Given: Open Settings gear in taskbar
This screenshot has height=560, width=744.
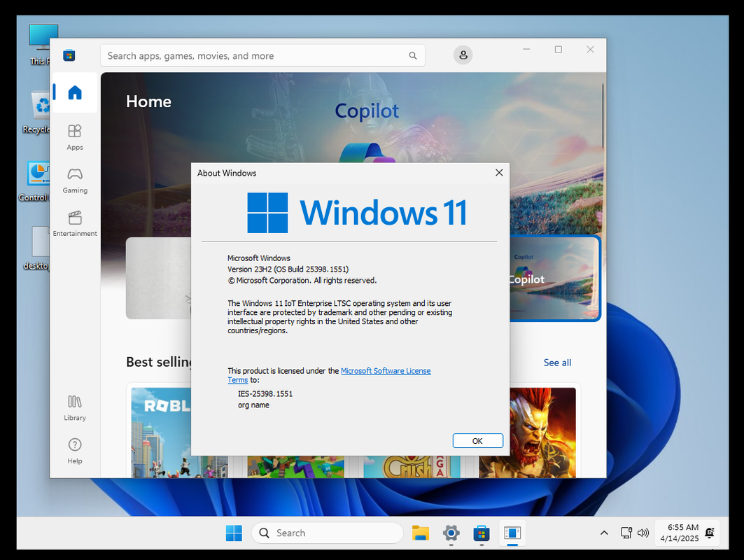Looking at the screenshot, I should tap(451, 533).
